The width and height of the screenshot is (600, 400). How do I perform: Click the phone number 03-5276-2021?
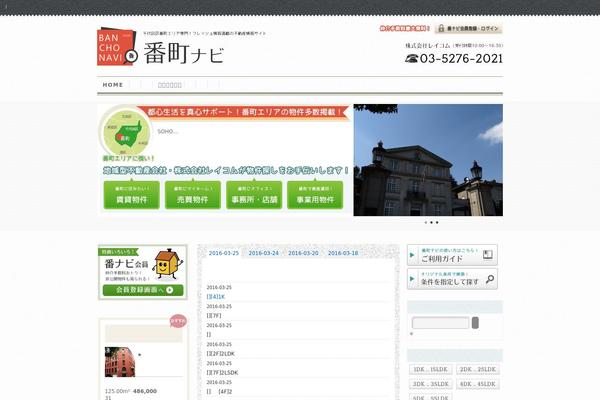tap(461, 59)
